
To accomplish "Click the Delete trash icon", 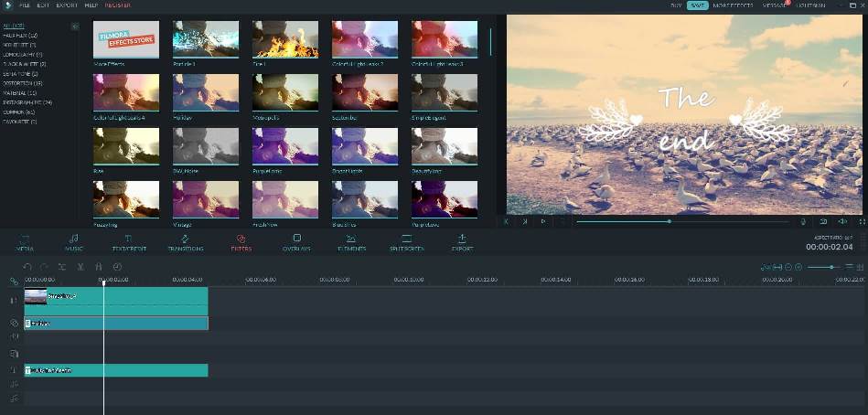I will (x=99, y=267).
